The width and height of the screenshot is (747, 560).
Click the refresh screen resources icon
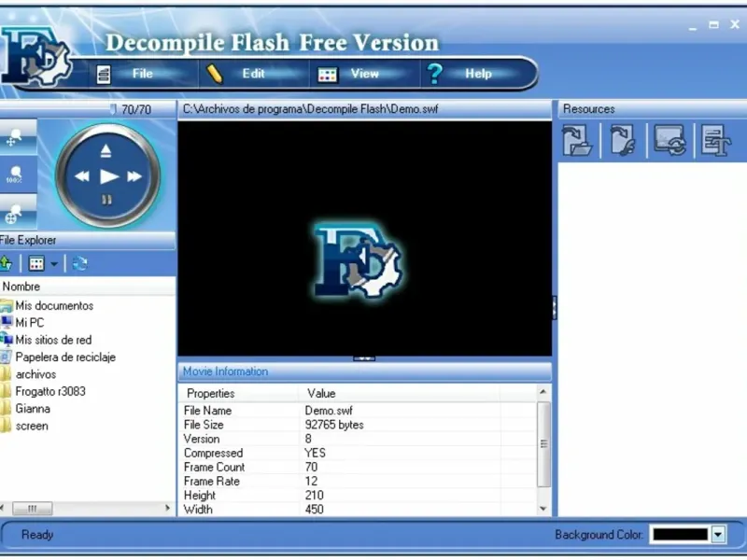tap(669, 141)
